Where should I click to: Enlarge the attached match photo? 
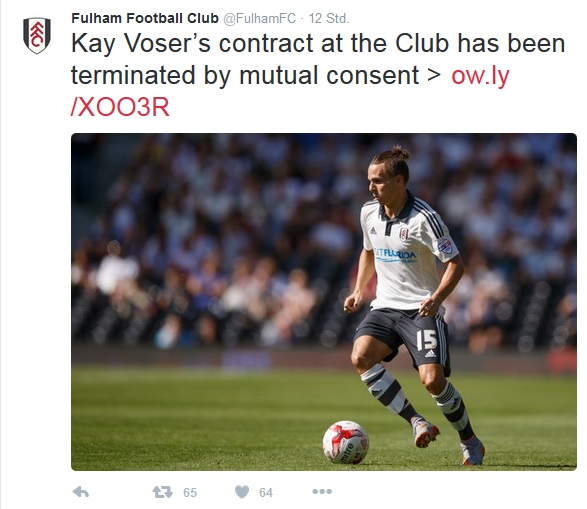[324, 302]
